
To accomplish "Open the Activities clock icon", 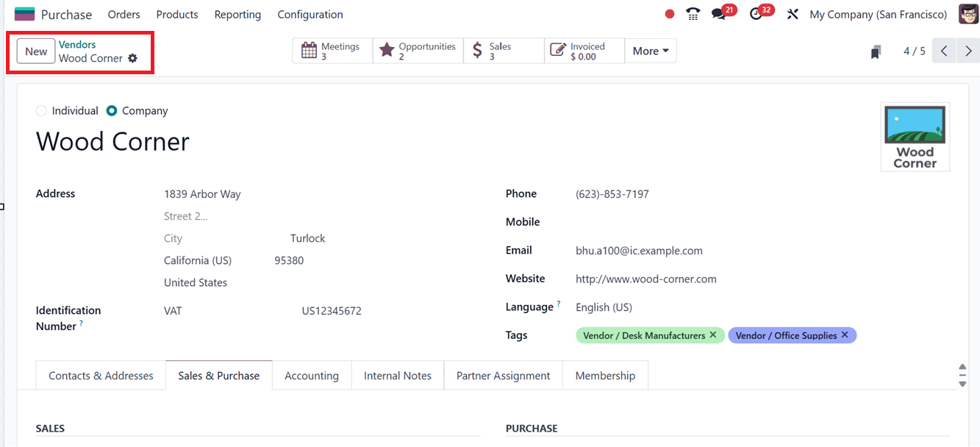I will (x=757, y=13).
